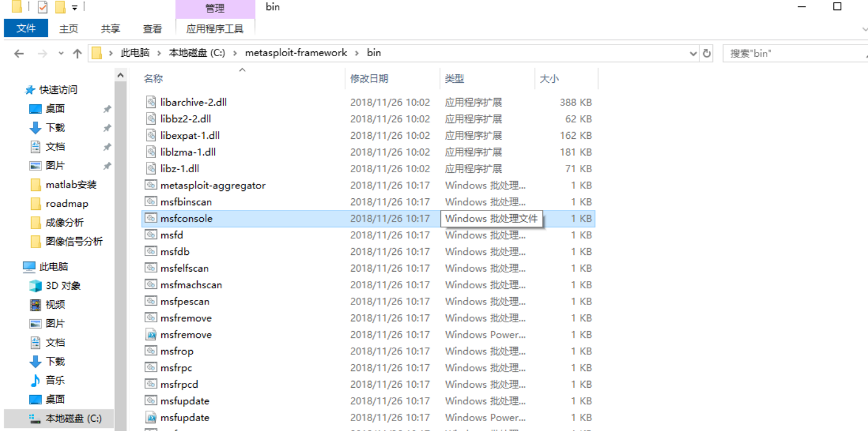
Task: Switch to the 主页 ribbon tab
Action: point(69,28)
